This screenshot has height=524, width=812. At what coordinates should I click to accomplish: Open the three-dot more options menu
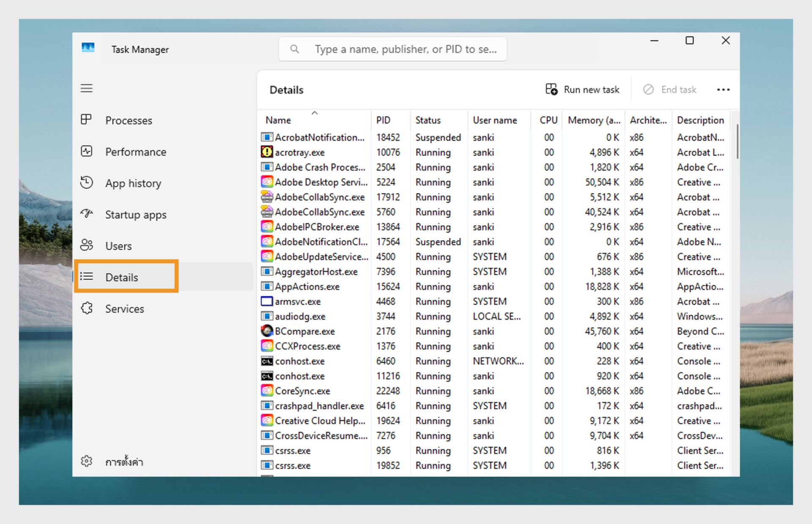pyautogui.click(x=723, y=90)
